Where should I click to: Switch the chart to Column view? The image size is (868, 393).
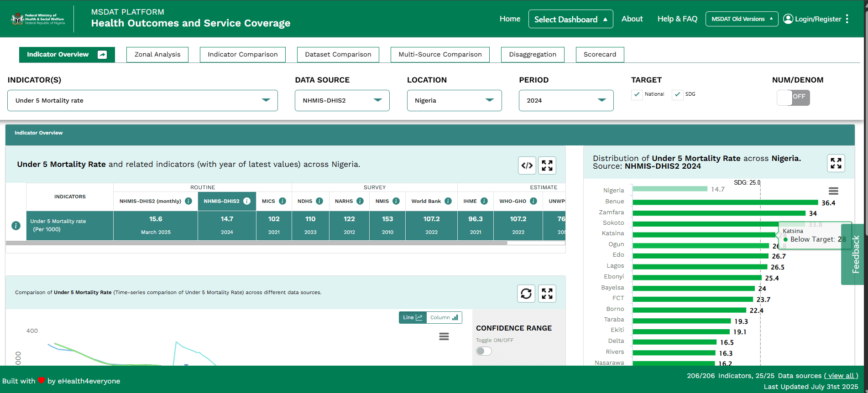click(x=444, y=317)
